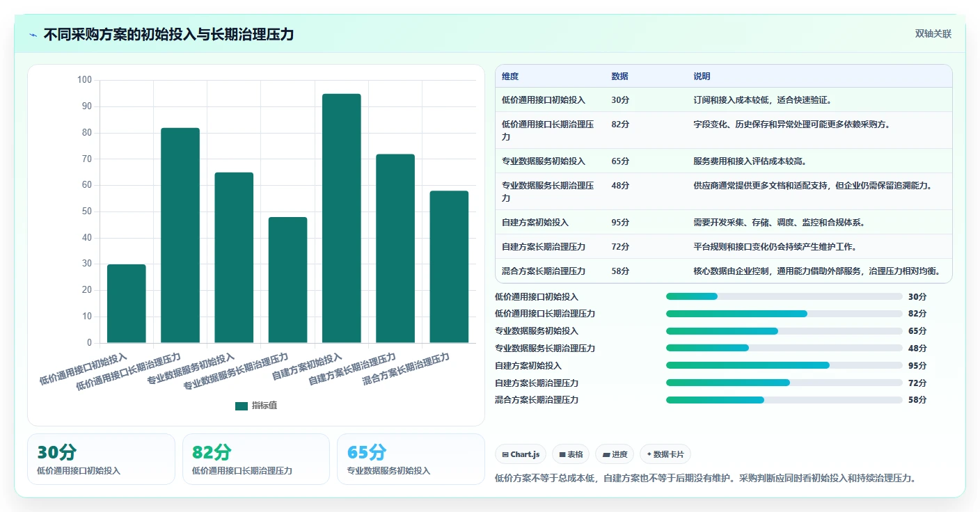Click progress bar for 低价通用接口初始投入

[784, 296]
